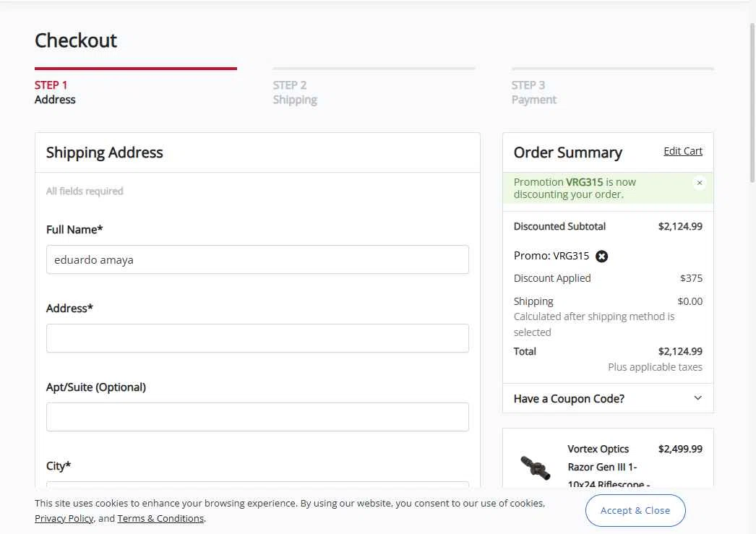Go to Step 1 Address tab
756x534 pixels.
[55, 92]
